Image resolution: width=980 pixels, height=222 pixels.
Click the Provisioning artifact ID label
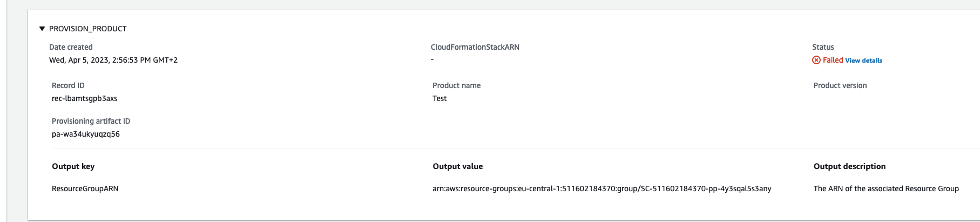tap(91, 121)
